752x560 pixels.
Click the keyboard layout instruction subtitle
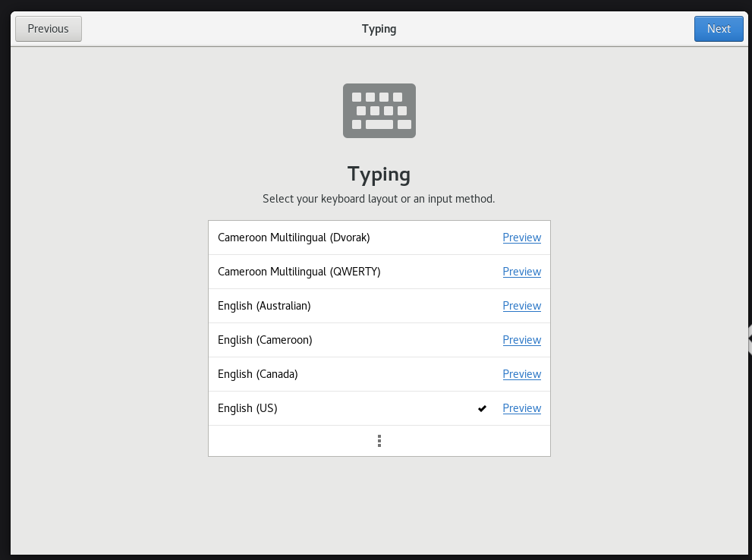tap(379, 199)
